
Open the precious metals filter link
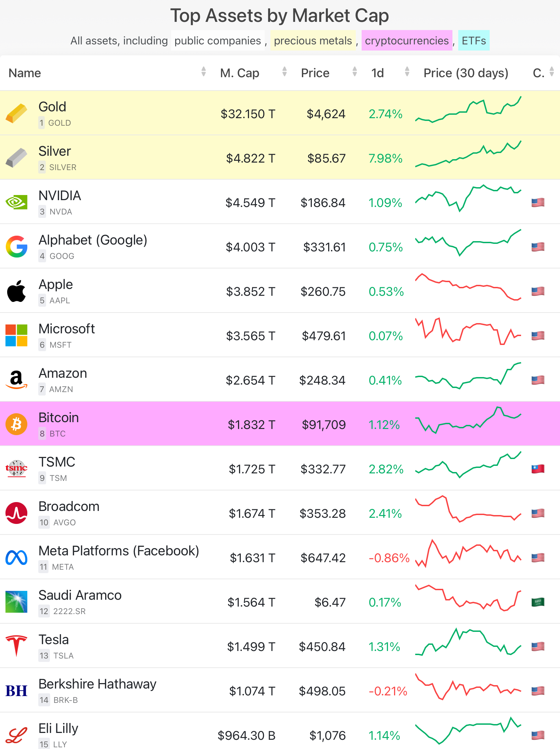pos(313,41)
